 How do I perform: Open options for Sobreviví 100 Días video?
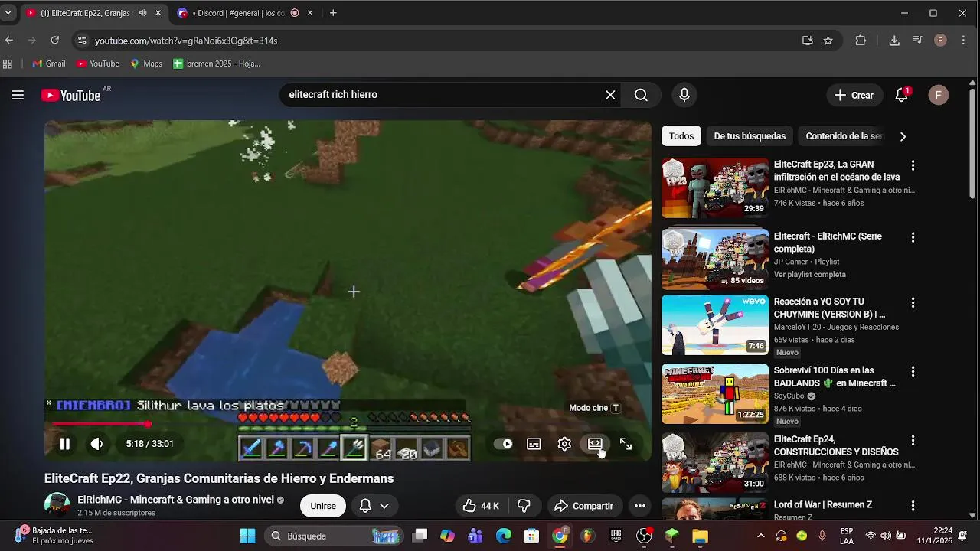[913, 372]
